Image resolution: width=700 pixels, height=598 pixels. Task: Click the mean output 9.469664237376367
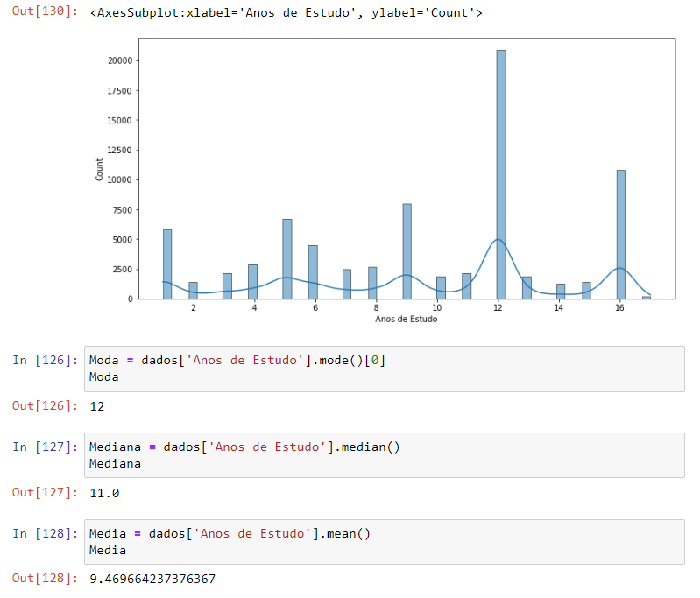pyautogui.click(x=152, y=580)
